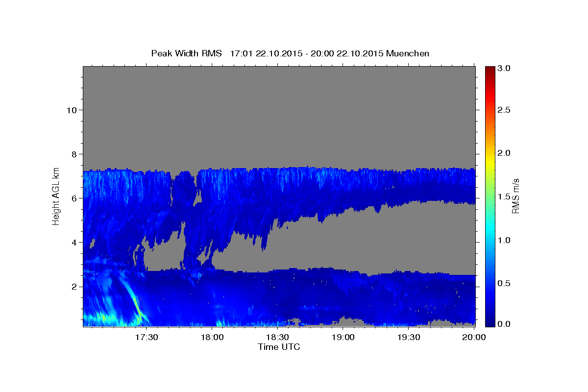Click the yellow-green streak near 17:30

(134, 300)
